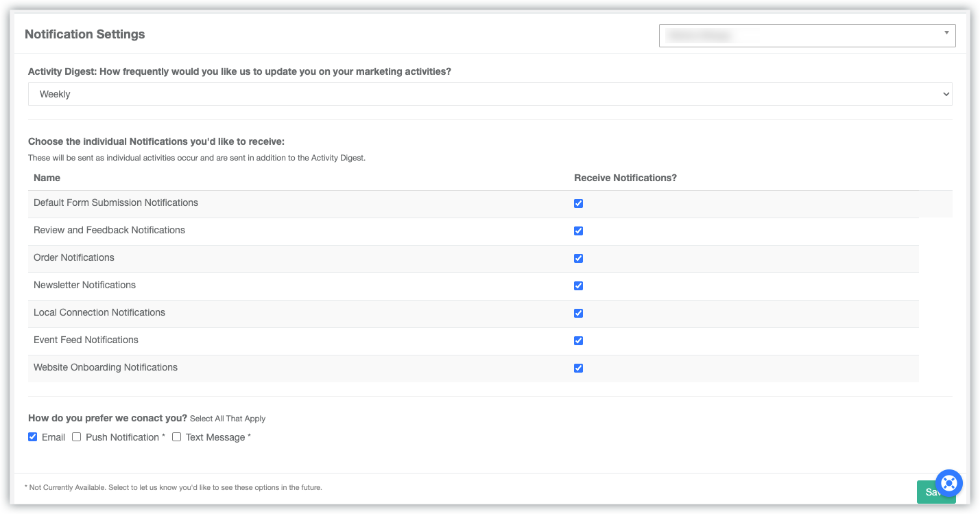Viewport: 980px width, 514px height.
Task: Click the 'Receive Notifications?' column header
Action: point(625,178)
